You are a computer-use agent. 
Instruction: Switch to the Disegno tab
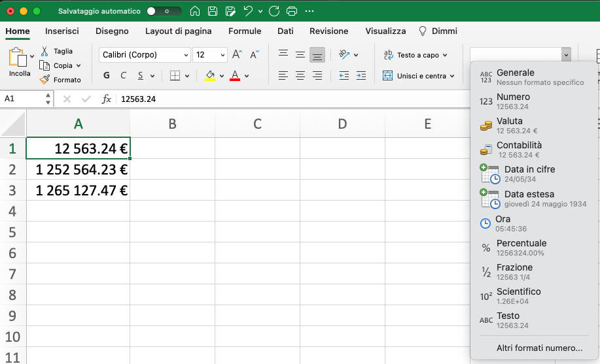tap(112, 31)
